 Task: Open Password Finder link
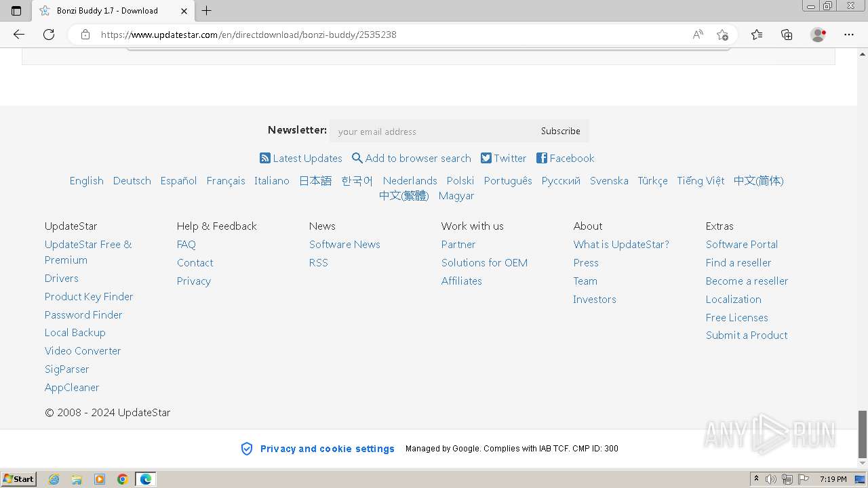click(x=83, y=314)
